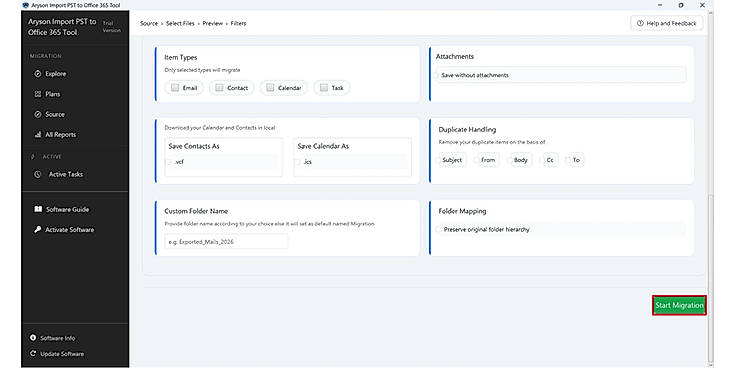The height and width of the screenshot is (368, 736).
Task: Check To for duplicate handling
Action: 568,160
